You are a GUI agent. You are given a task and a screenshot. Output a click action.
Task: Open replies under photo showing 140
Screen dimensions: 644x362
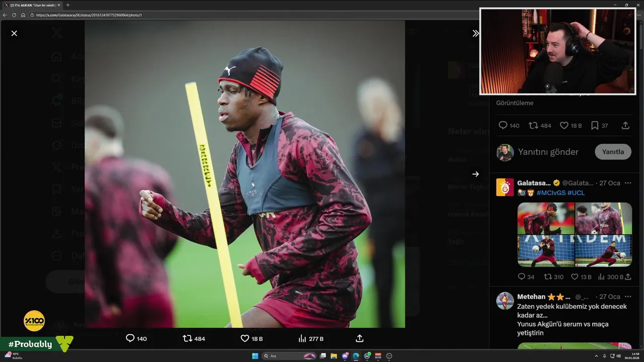(136, 338)
